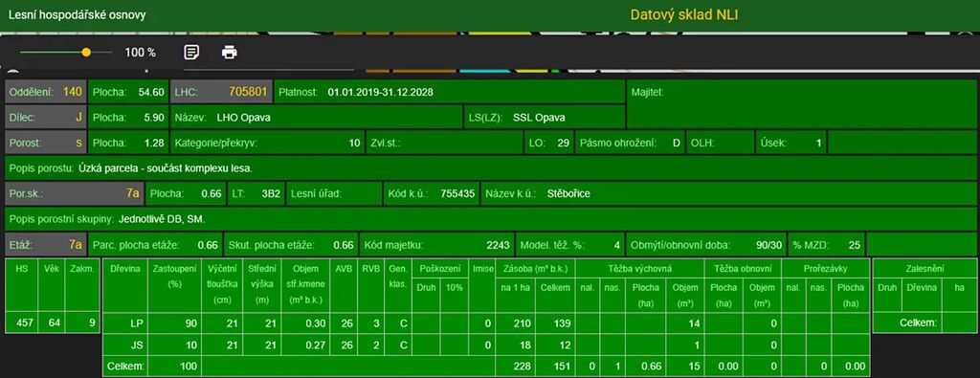Click the JS species row
The width and height of the screenshot is (980, 378).
(x=485, y=345)
